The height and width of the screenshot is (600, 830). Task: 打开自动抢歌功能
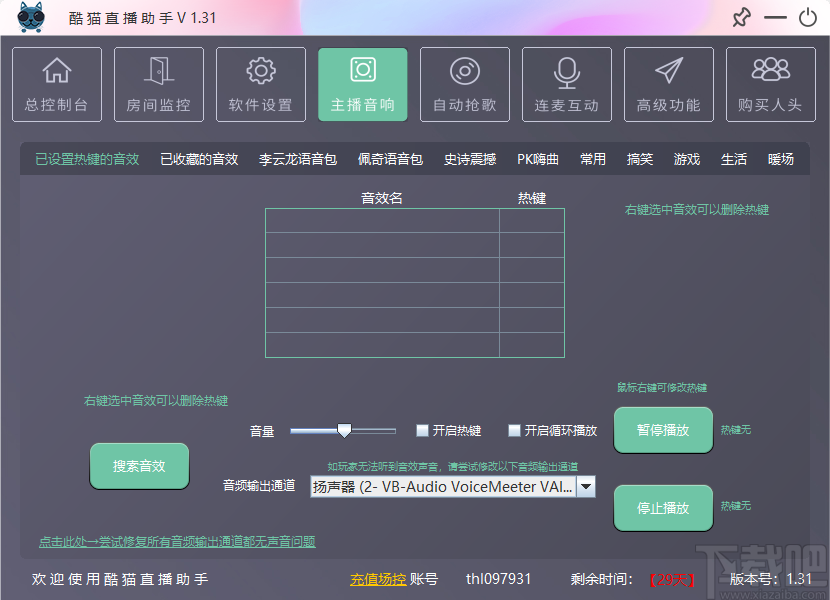pos(464,84)
